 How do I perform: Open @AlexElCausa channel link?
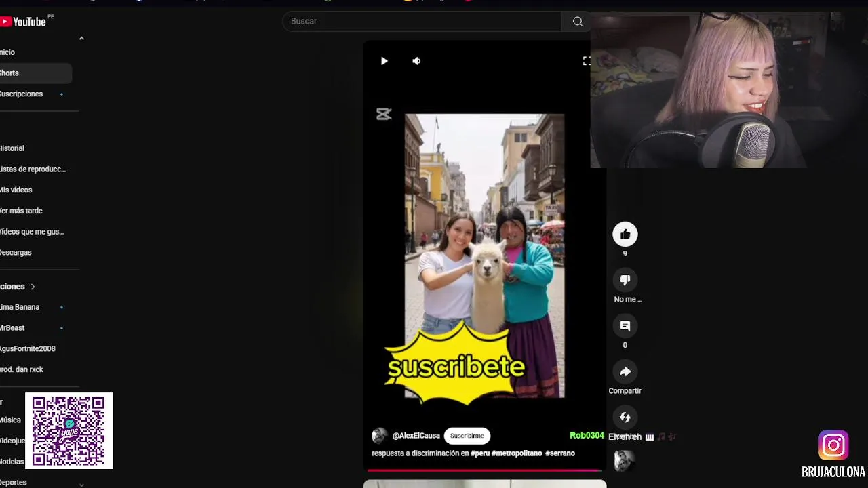[416, 436]
